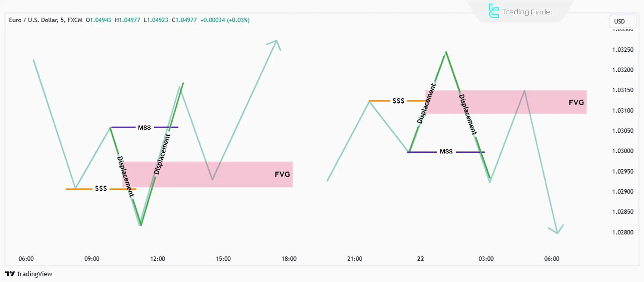Click the downward green arrowhead tip
644x282 pixels.
point(557,233)
